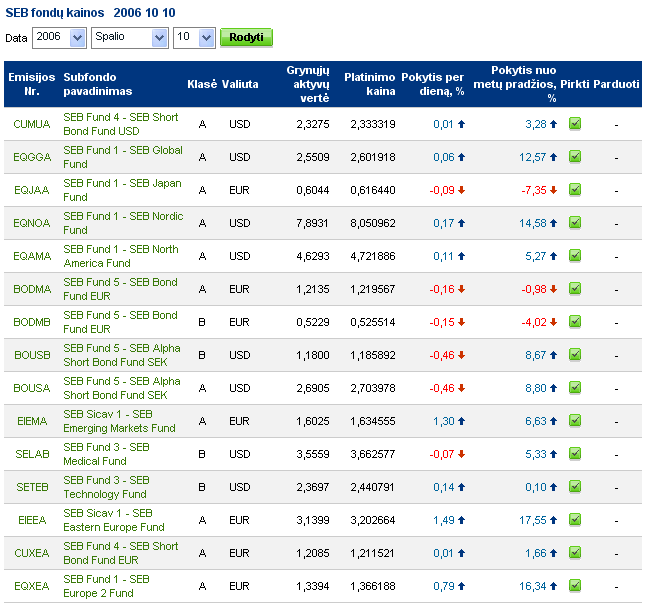This screenshot has width=653, height=611.
Task: Buy the EQJAA SEB Japan Fund
Action: tap(575, 190)
